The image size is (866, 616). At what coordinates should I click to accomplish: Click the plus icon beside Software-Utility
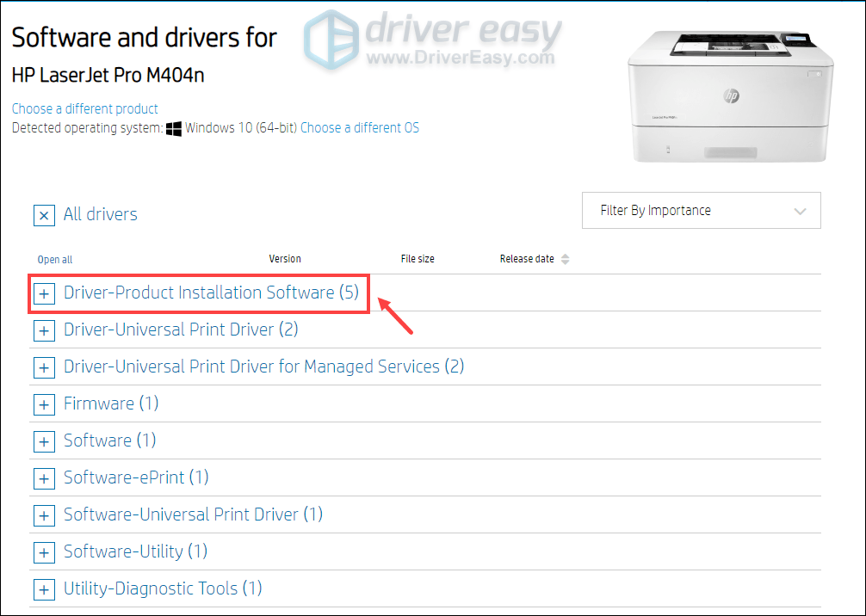click(44, 552)
